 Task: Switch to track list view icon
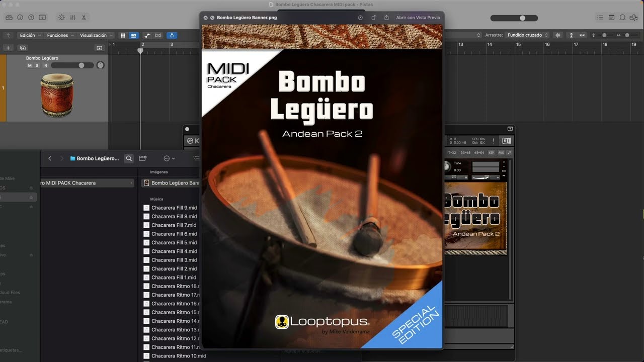(x=133, y=35)
